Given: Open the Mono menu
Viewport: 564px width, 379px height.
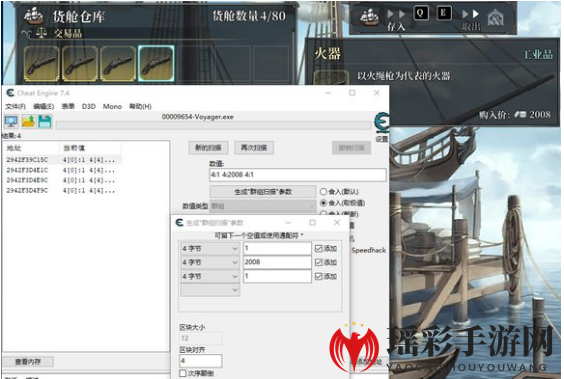Looking at the screenshot, I should click(112, 106).
